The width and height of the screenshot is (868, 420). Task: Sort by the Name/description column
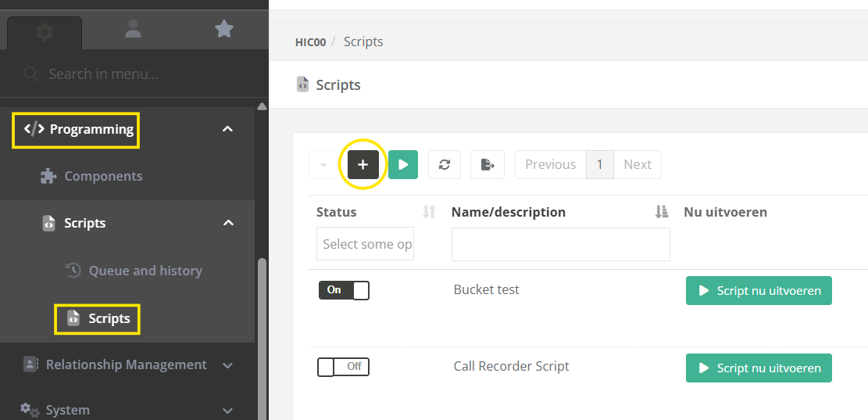tap(662, 212)
